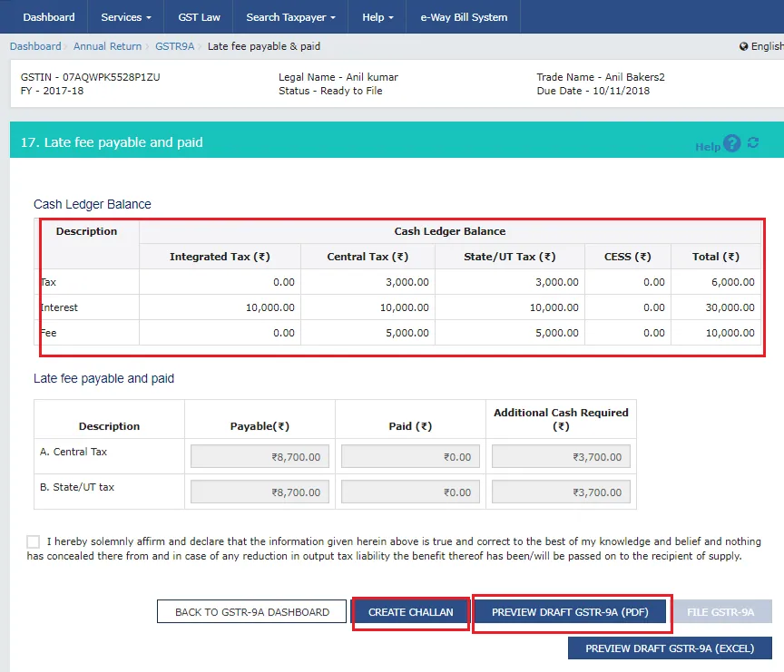Click Central Tax Payable field ₹8,700.00
Viewport: 784px width, 672px height.
click(260, 457)
